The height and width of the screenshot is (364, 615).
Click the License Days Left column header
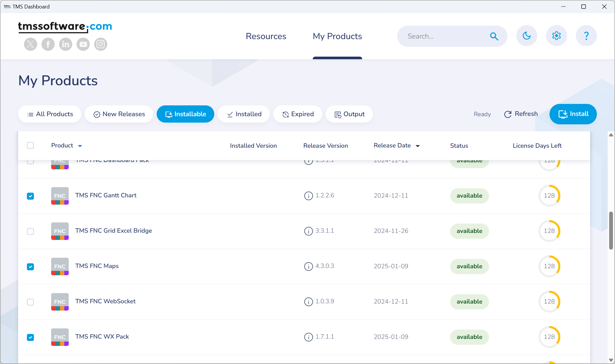point(537,146)
